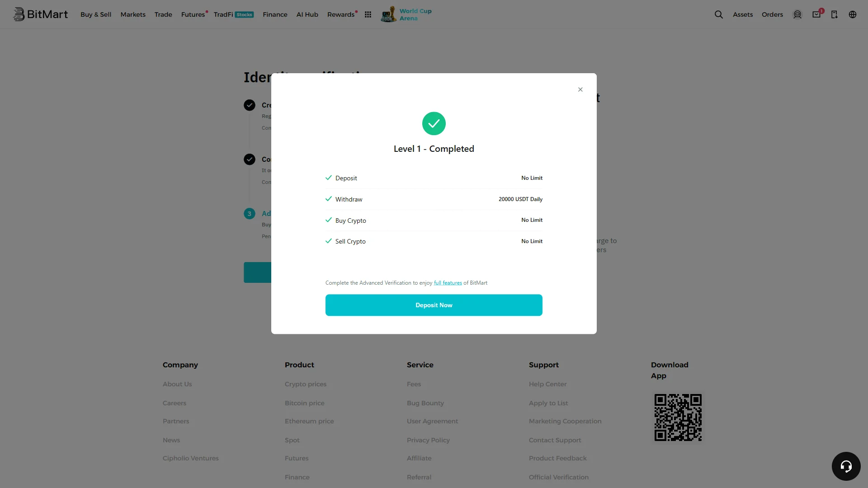Open the AI Hub menu

point(307,14)
